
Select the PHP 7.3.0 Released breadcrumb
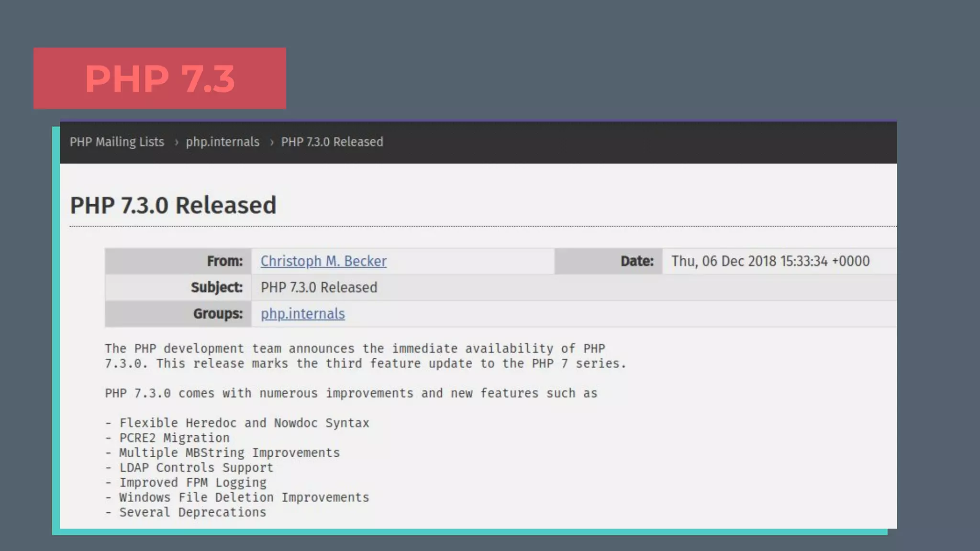[x=332, y=142]
